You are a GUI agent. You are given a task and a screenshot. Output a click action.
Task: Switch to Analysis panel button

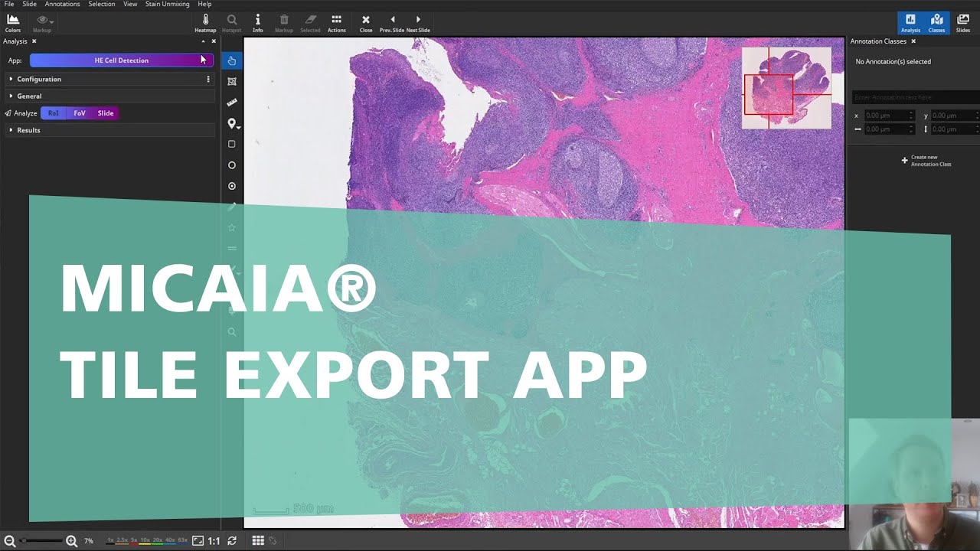pyautogui.click(x=910, y=23)
